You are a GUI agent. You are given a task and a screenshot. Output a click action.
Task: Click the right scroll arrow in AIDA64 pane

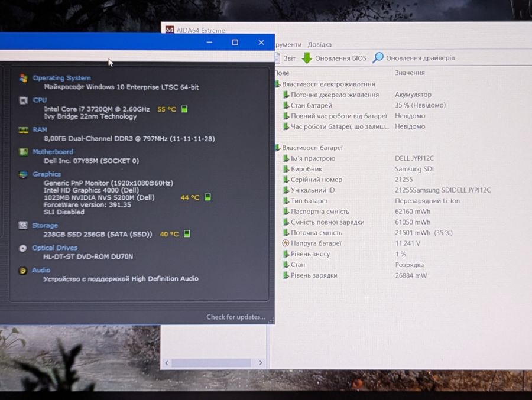(261, 363)
